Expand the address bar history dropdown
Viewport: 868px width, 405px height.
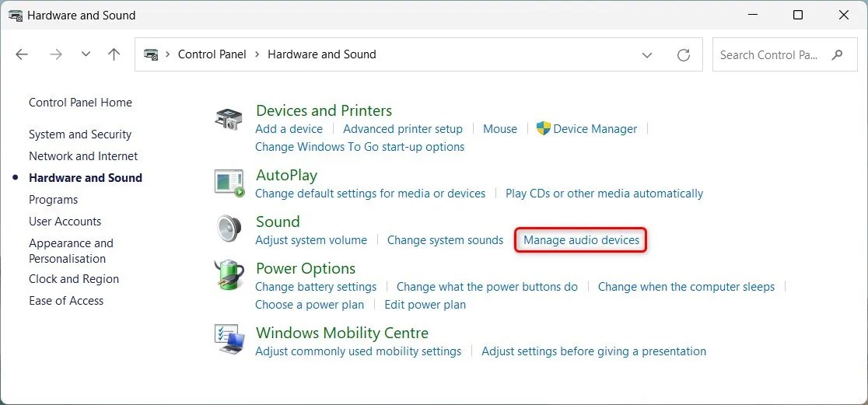coord(646,54)
